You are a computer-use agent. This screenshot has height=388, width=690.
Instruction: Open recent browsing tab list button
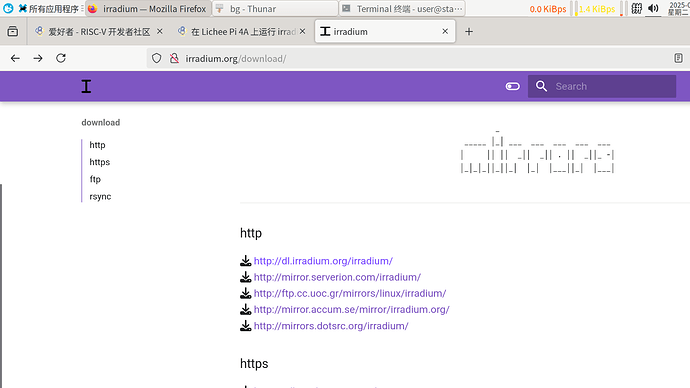(13, 32)
